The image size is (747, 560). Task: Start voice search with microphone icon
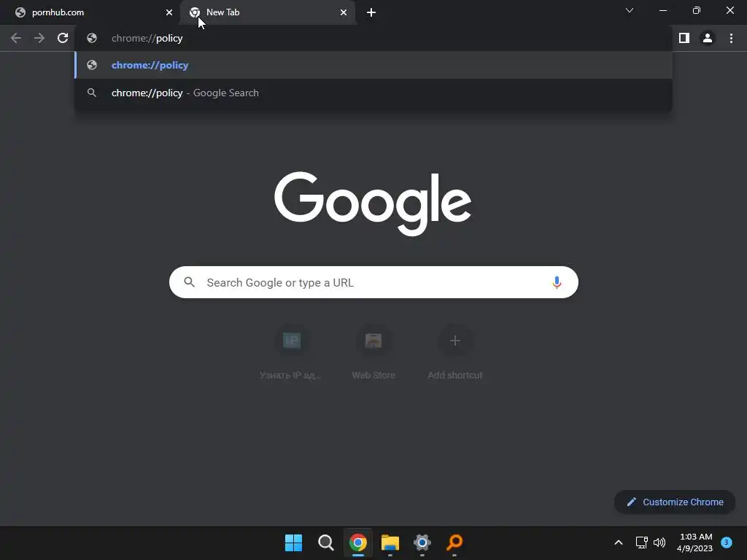click(557, 282)
